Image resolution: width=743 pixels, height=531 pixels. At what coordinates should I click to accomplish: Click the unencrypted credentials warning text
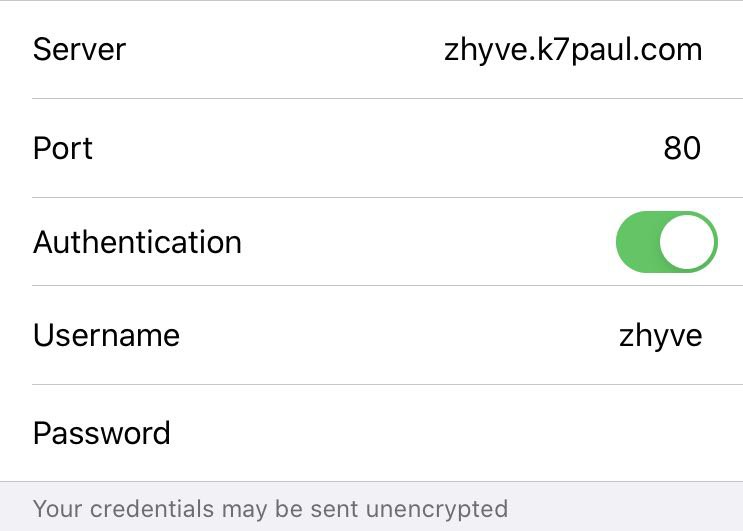[x=270, y=508]
